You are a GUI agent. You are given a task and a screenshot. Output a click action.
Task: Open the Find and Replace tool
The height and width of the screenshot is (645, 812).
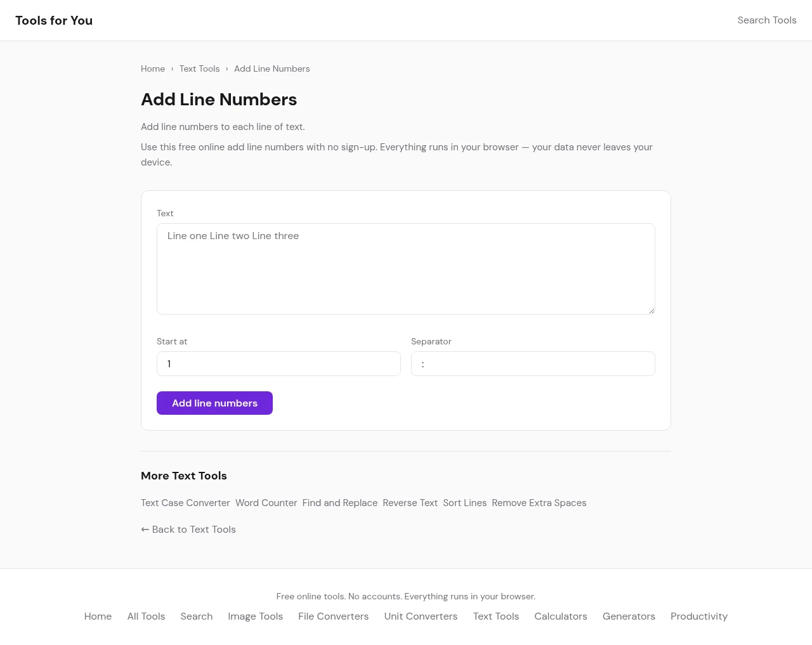click(340, 503)
